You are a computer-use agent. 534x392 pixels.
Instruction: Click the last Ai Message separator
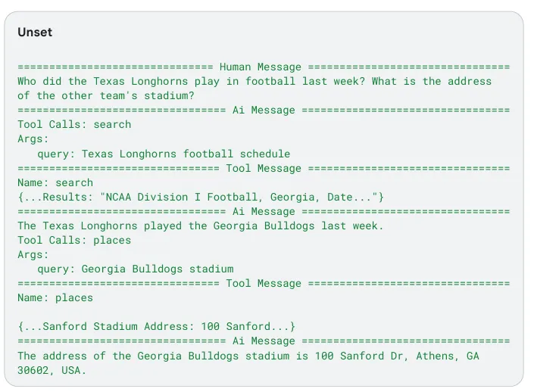click(264, 341)
